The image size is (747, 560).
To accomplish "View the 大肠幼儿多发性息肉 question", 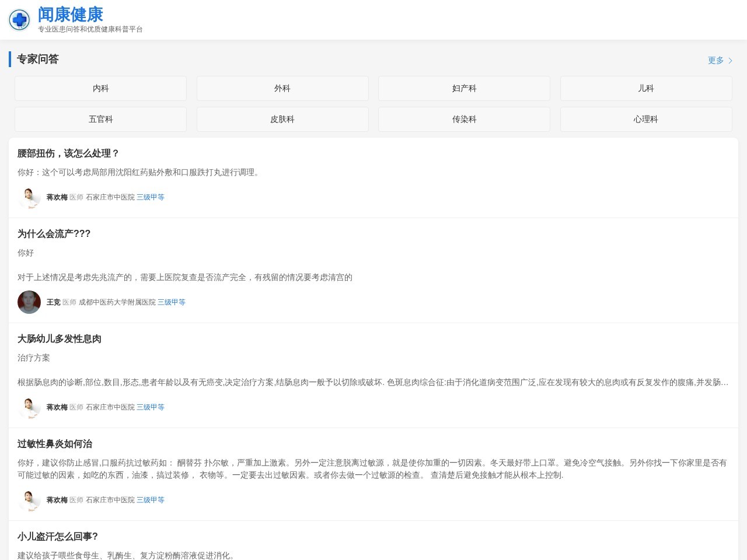I will [60, 339].
